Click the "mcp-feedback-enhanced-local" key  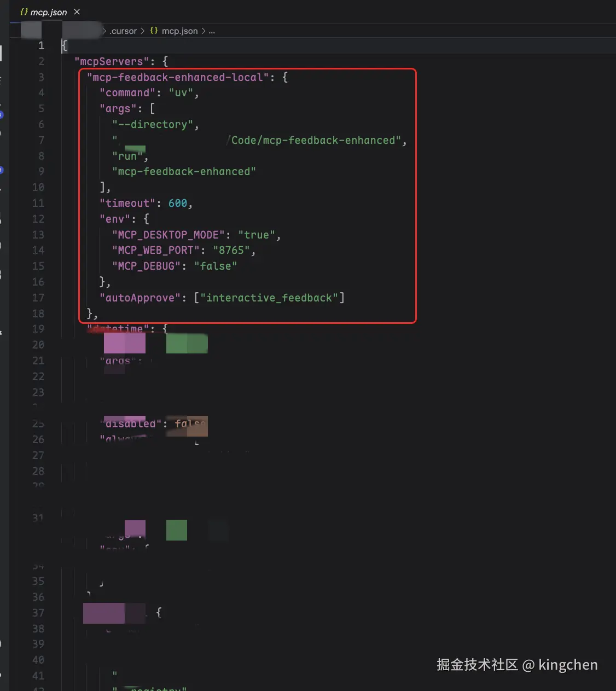pos(178,77)
